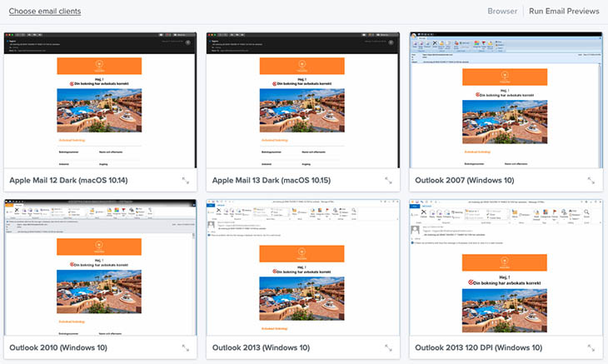This screenshot has height=364, width=608.
Task: Expand the Apple Mail 12 Dark preview
Action: tap(186, 180)
